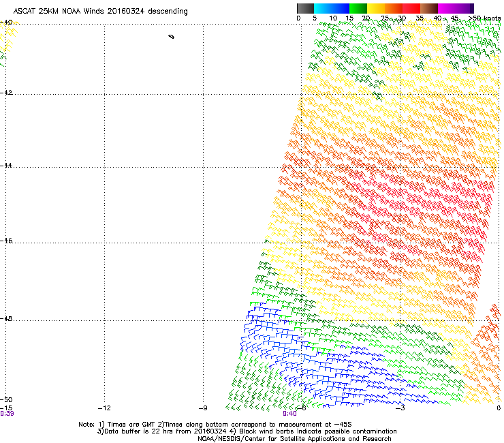
Task: Click the -40 latitude axis label
Action: (6, 22)
